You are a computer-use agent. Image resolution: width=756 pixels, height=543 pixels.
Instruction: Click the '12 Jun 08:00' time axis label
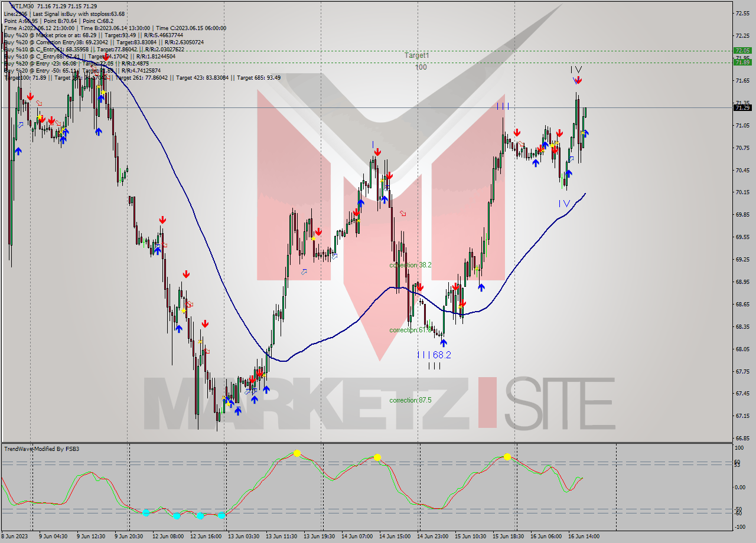click(167, 537)
